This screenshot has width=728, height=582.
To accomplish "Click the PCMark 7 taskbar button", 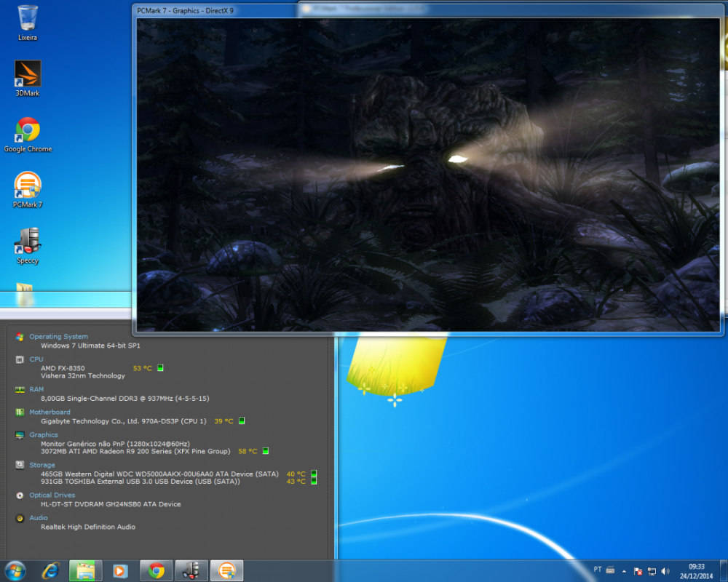I will tap(226, 570).
